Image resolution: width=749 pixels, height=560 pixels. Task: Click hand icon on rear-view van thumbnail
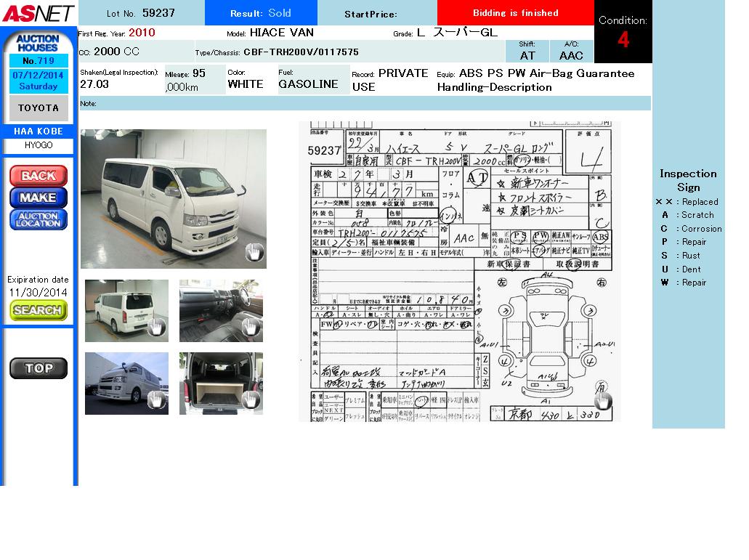pos(156,328)
